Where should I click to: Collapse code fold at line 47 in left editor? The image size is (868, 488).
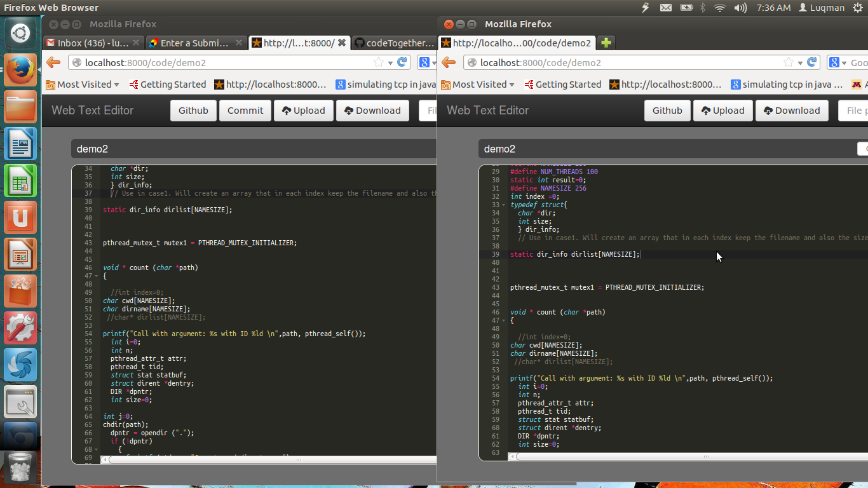coord(96,276)
